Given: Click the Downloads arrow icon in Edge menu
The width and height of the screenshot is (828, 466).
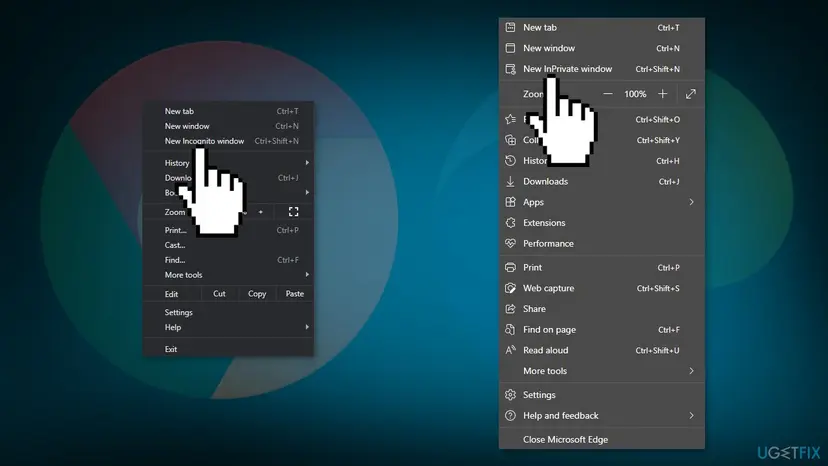Looking at the screenshot, I should tap(510, 181).
